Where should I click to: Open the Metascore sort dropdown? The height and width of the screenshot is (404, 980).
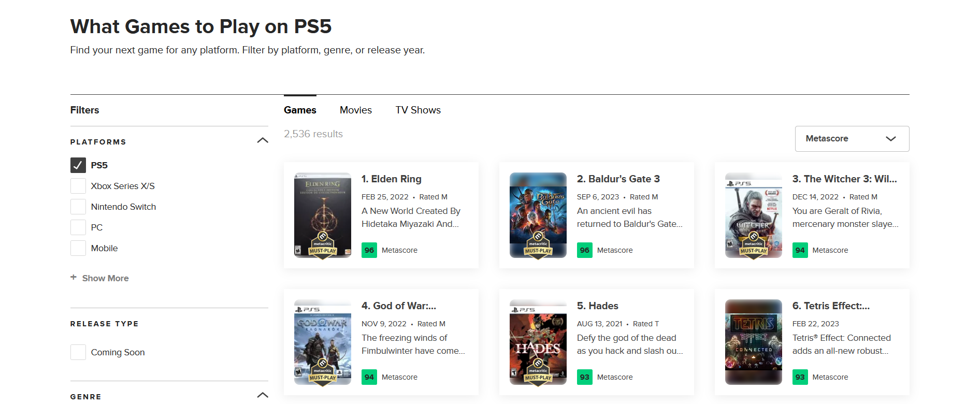[852, 139]
